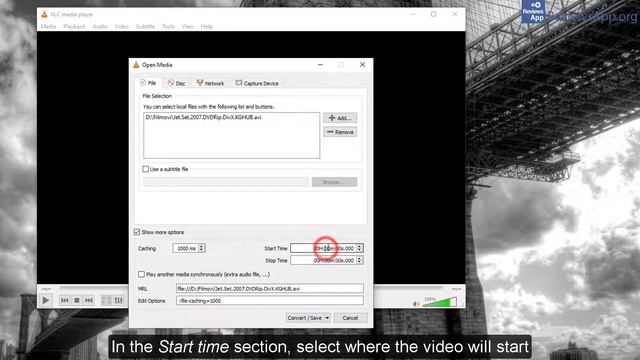
Task: Click the Cancel button
Action: click(x=350, y=318)
